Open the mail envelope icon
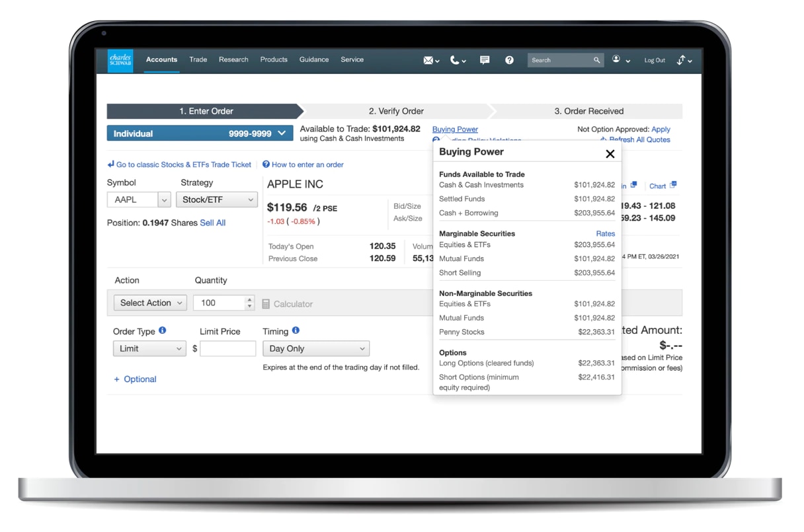804x532 pixels. tap(428, 60)
